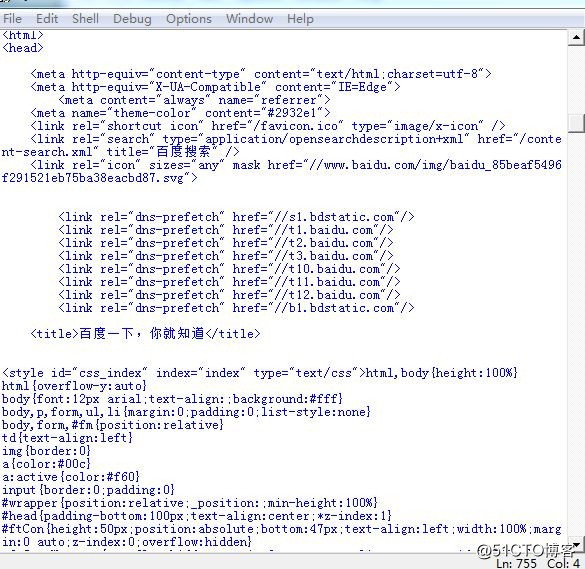Click the meta theme-color line with #2932e1

coord(181,113)
